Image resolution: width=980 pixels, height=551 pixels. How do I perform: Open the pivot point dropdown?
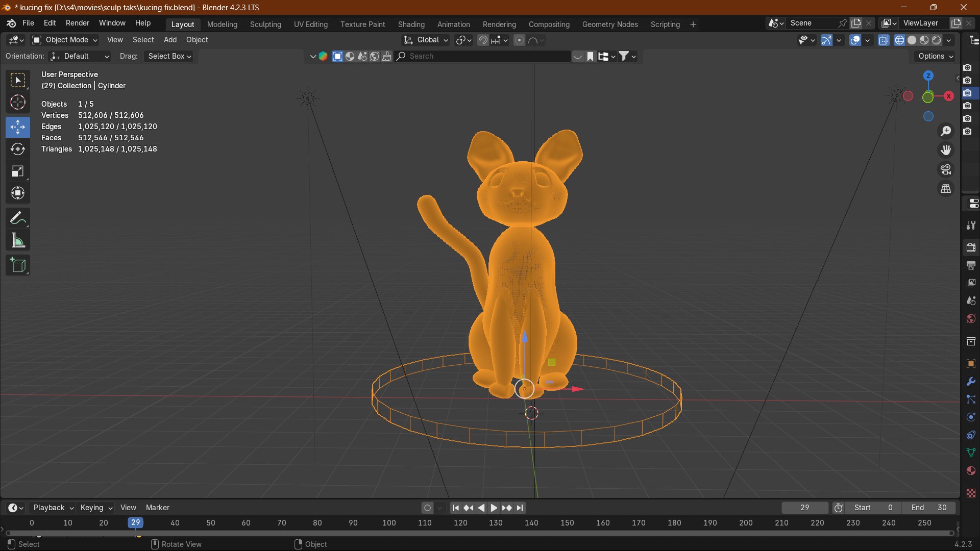pos(463,40)
